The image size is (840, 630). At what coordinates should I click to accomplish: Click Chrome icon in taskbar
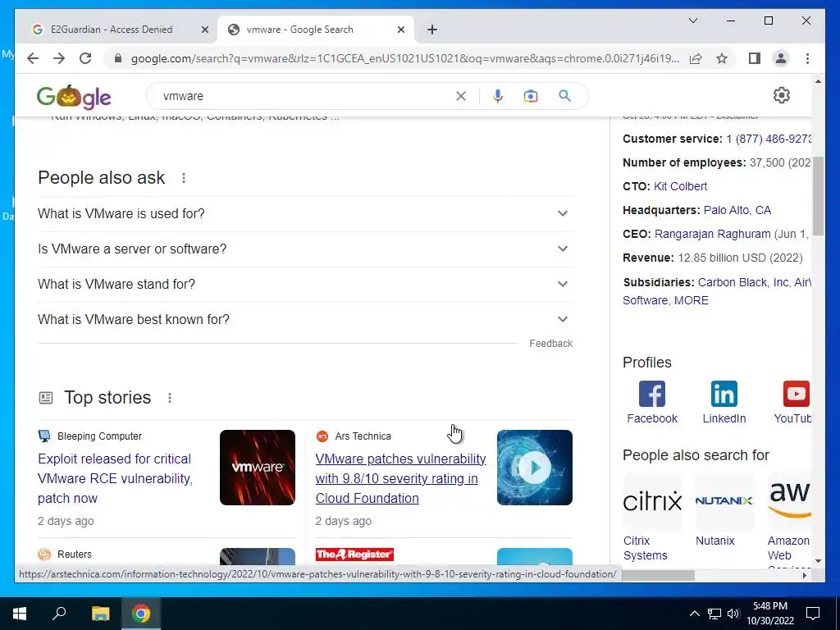141,614
